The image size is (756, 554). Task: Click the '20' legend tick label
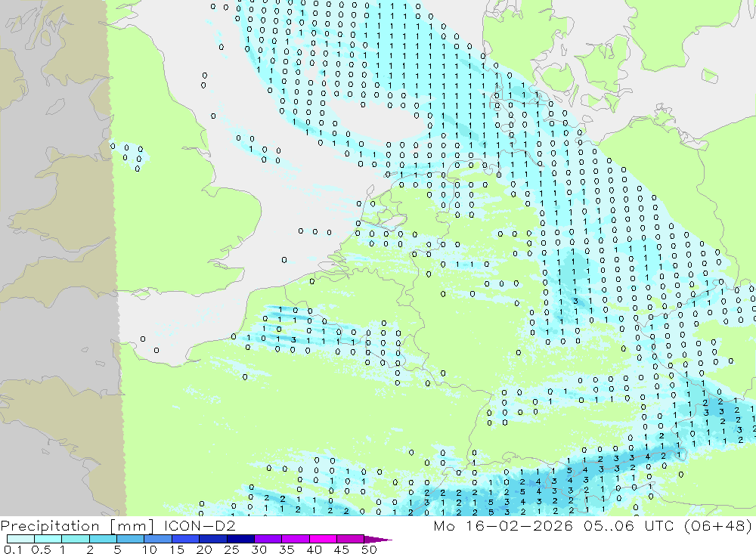204,549
